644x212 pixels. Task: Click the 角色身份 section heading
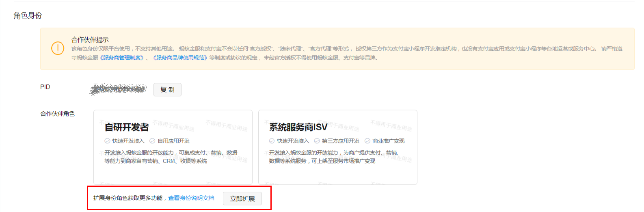tap(28, 15)
